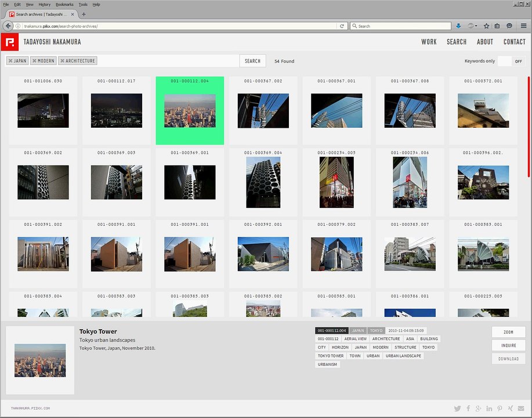Click the INQUIRE button
This screenshot has height=418, width=532.
[x=508, y=345]
